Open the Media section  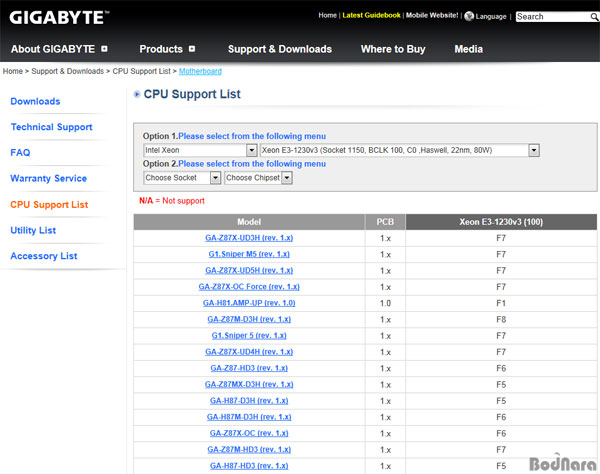(468, 49)
